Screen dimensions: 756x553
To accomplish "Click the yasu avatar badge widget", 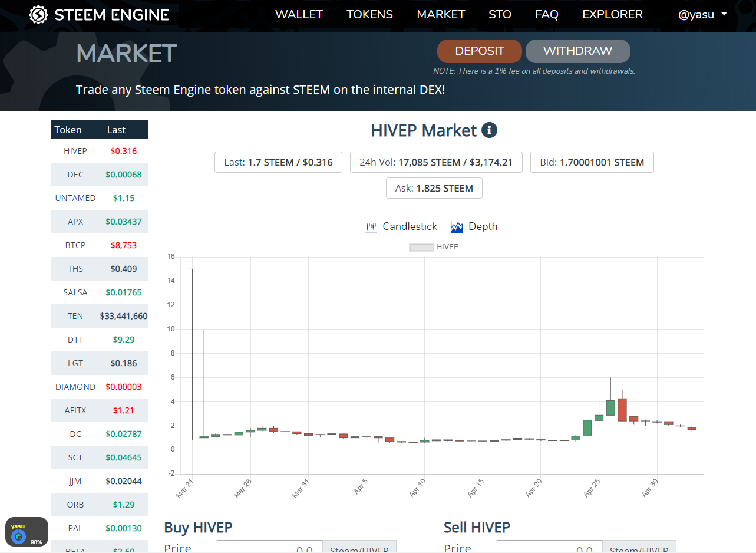I will click(x=27, y=531).
